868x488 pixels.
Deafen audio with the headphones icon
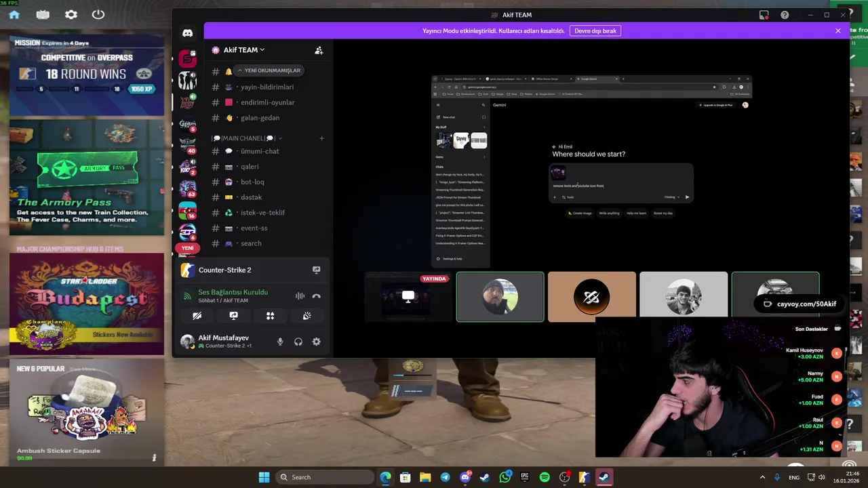click(298, 342)
